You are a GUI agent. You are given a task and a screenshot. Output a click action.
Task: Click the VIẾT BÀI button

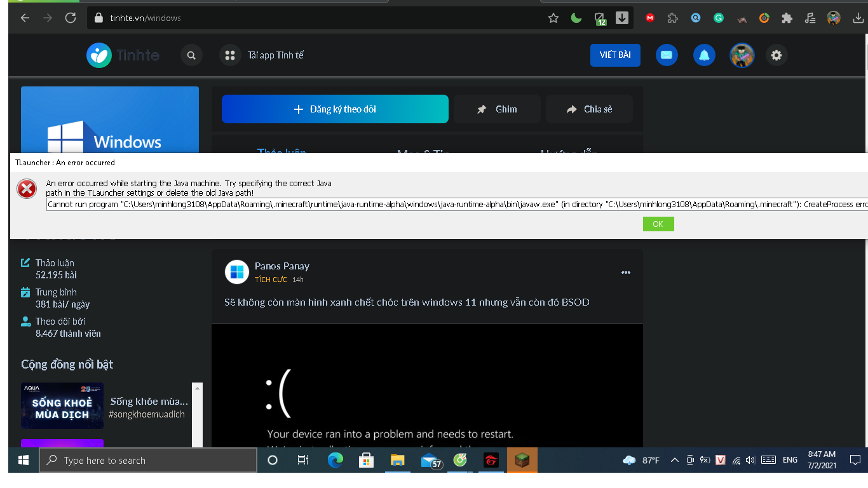tap(615, 55)
